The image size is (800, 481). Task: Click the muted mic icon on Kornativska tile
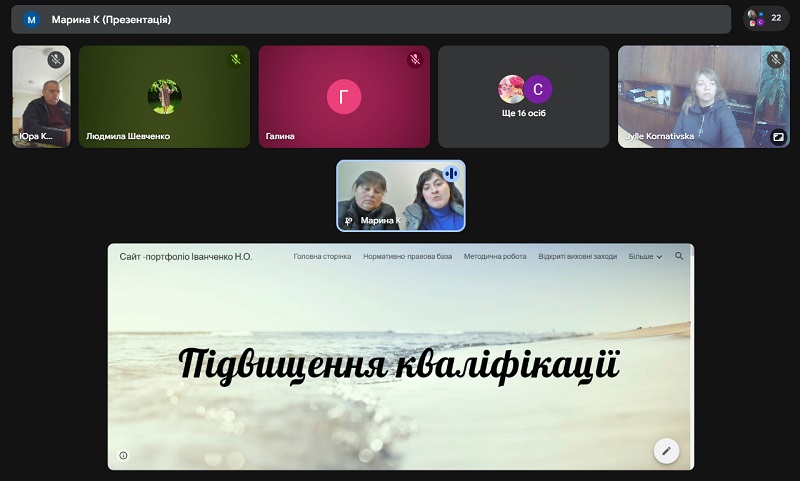tap(774, 60)
